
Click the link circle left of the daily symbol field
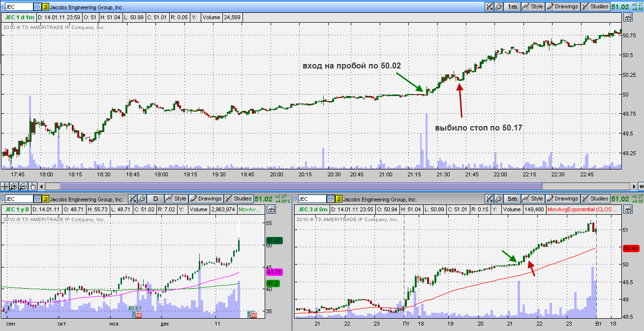pos(2,199)
